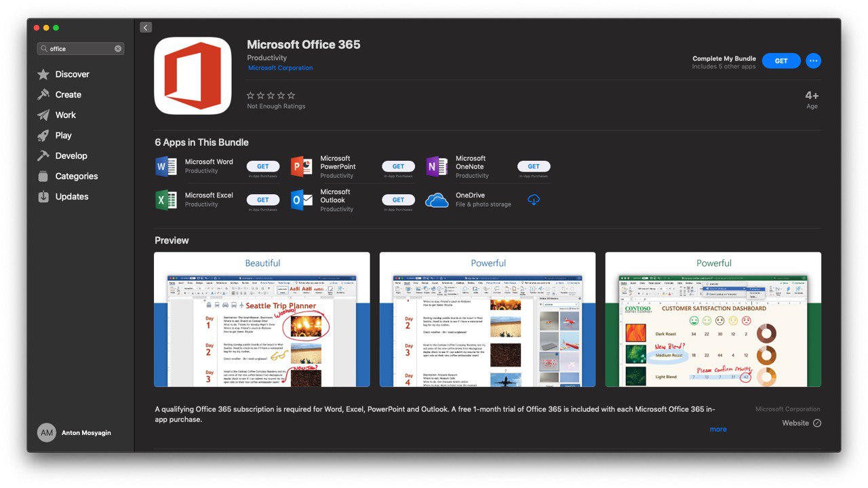Click GET next to Microsoft PowerPoint

coord(398,166)
